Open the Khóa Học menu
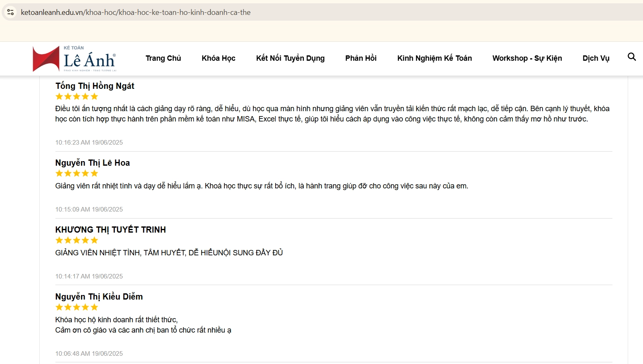The image size is (643, 364). [x=218, y=58]
